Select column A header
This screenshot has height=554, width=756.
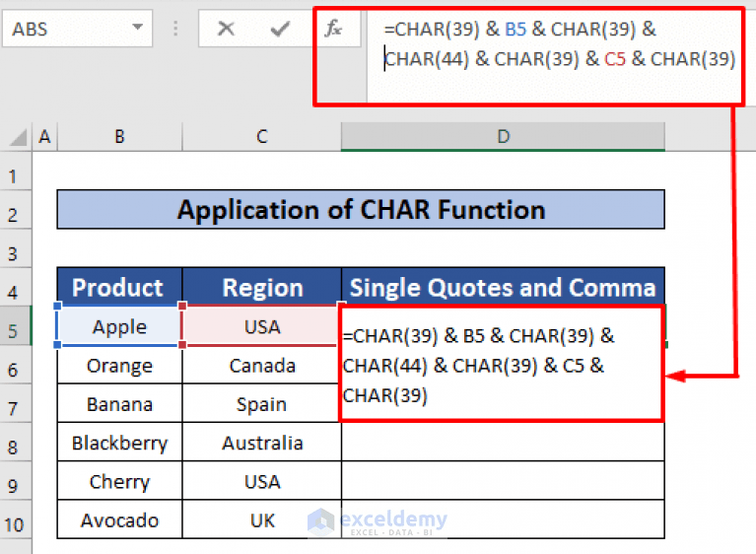(x=44, y=137)
